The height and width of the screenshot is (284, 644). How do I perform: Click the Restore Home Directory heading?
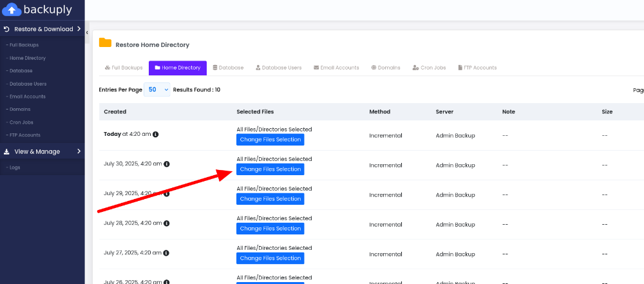coord(153,45)
